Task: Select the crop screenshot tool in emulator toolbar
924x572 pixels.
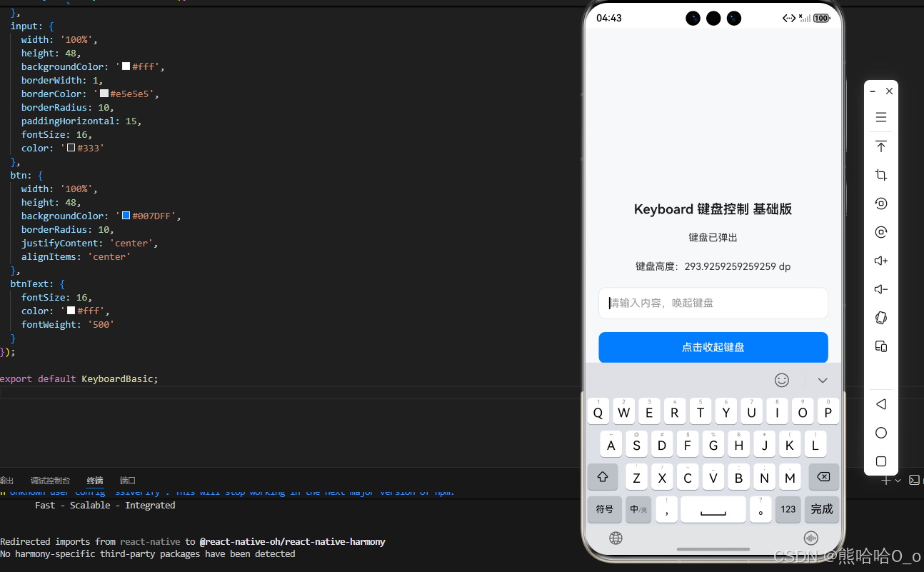Action: [881, 175]
